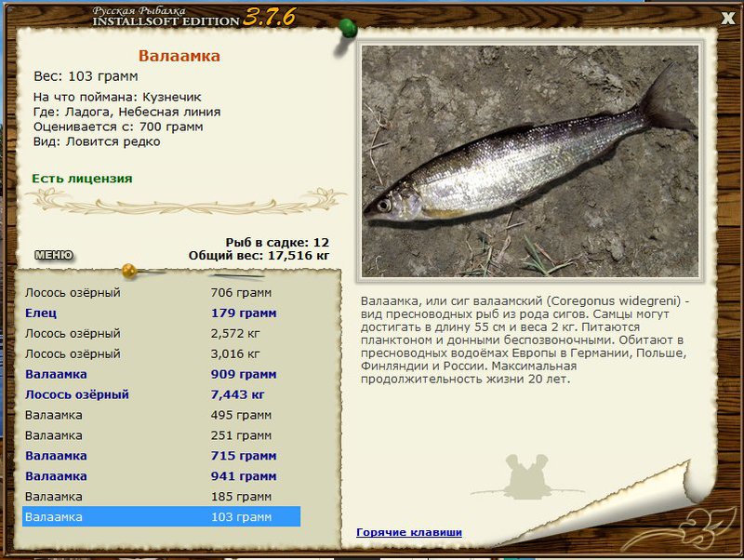Click the Общий вес: 17,516 кг text
Viewport: 744px width, 560px height.
259,256
